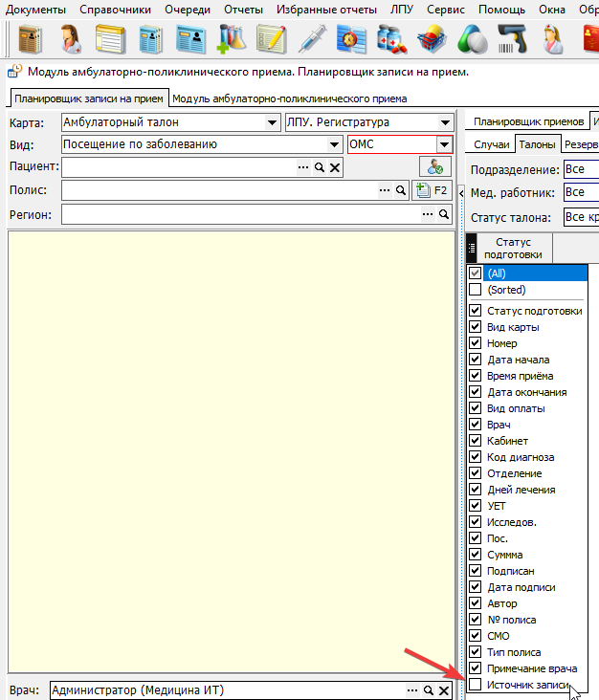599x700 pixels.
Task: Open the grid column chooser button
Action: [471, 248]
